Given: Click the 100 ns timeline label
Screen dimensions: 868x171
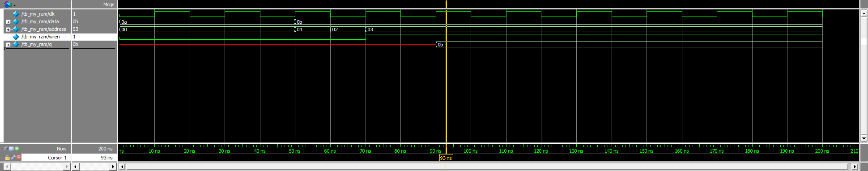Looking at the screenshot, I should [470, 151].
